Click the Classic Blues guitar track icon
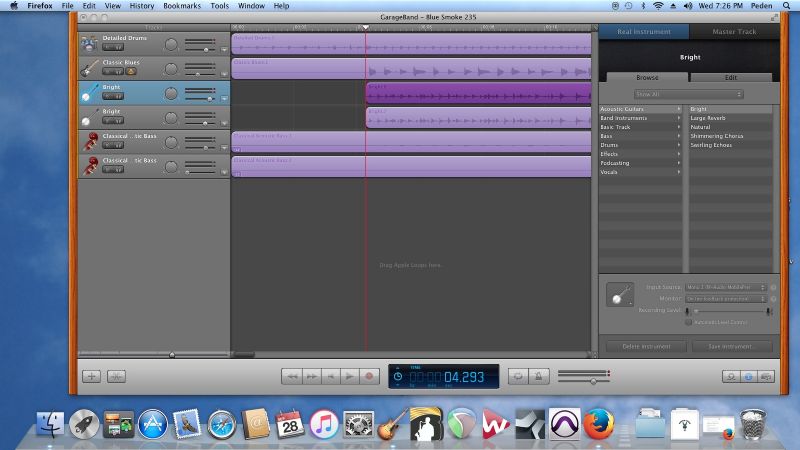This screenshot has width=800, height=450. (89, 67)
